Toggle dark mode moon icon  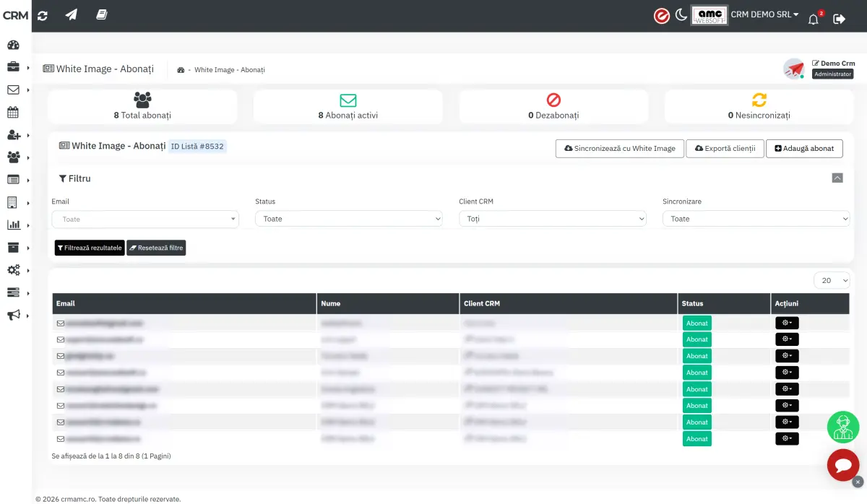681,15
